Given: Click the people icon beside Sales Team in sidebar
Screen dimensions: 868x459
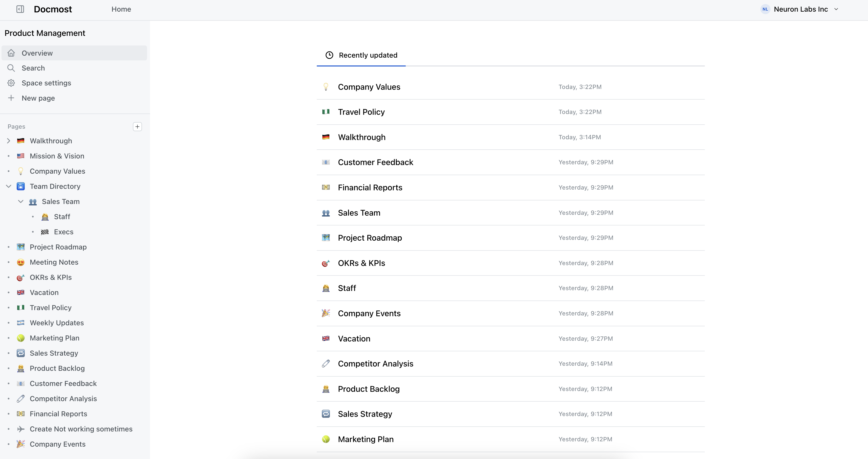Looking at the screenshot, I should click(33, 202).
